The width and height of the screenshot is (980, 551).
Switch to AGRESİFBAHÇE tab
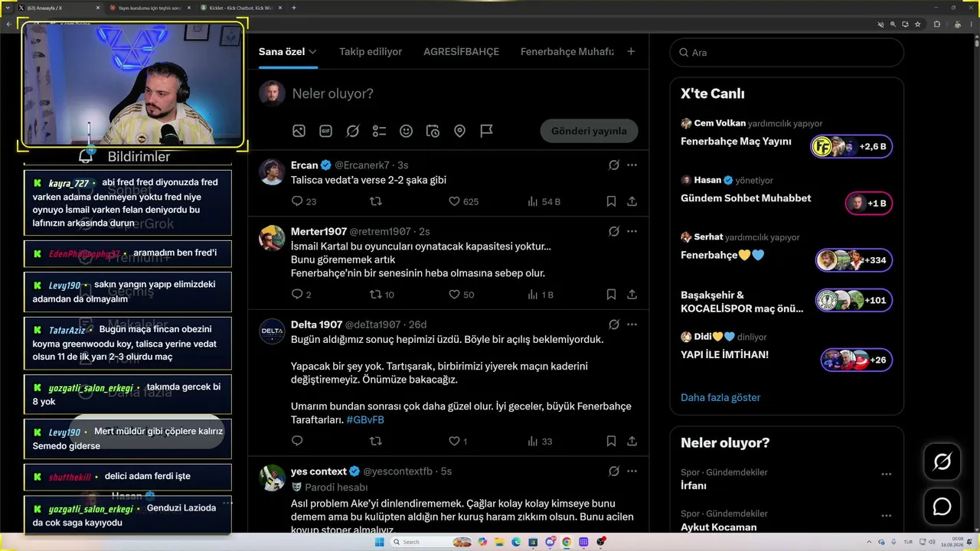pyautogui.click(x=461, y=52)
